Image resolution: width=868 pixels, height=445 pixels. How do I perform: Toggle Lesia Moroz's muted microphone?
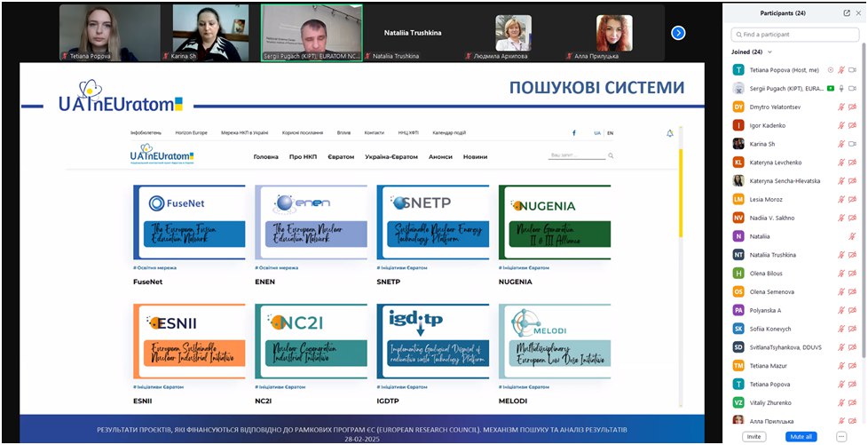[841, 199]
